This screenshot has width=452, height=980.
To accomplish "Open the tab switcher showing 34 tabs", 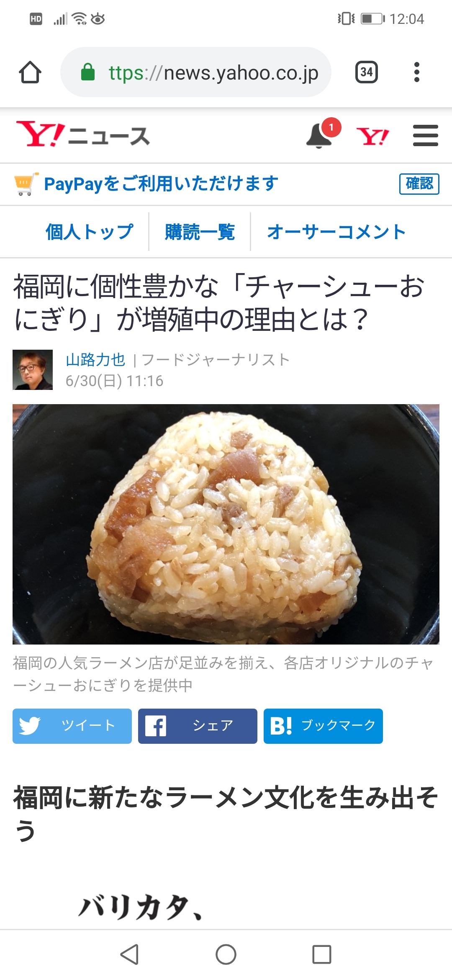I will point(367,72).
